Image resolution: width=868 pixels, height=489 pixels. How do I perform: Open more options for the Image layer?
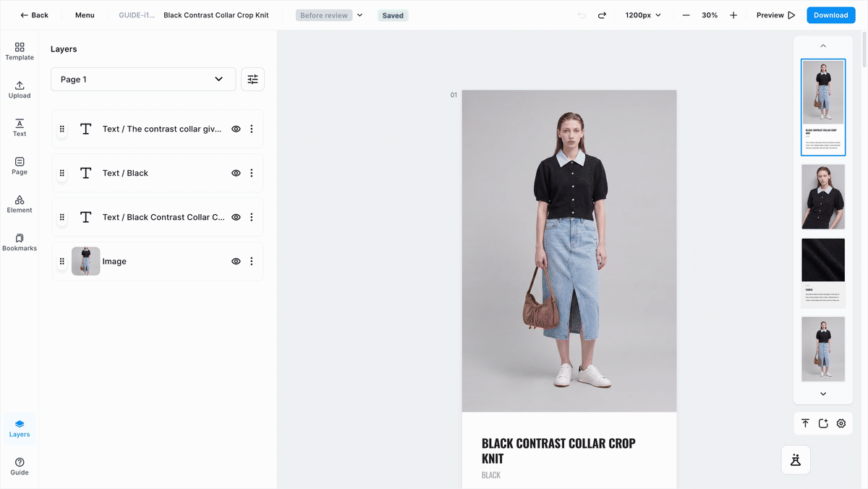click(252, 261)
